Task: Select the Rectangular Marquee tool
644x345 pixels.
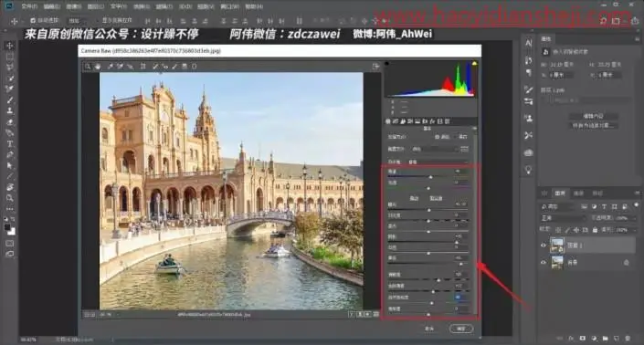Action: coord(10,57)
